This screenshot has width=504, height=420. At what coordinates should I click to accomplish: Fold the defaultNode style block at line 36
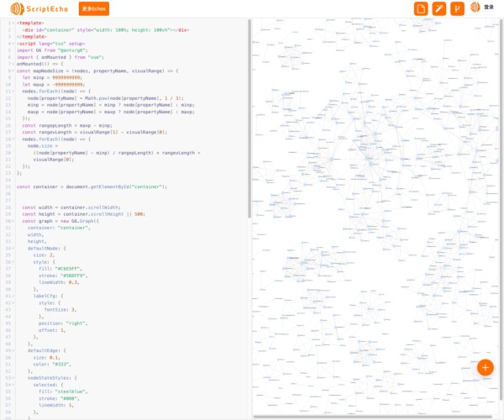[x=13, y=262]
